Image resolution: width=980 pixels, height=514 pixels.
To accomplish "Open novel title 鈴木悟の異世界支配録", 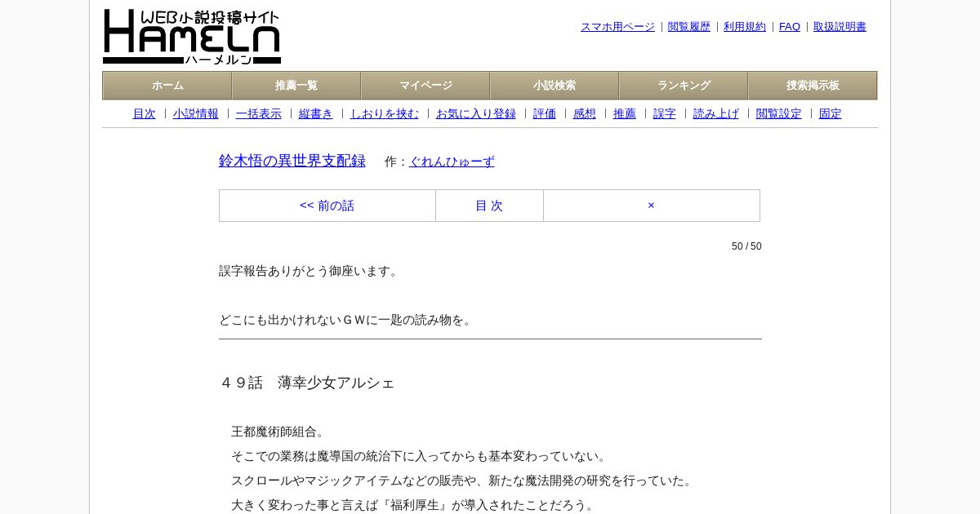I will pos(292,161).
